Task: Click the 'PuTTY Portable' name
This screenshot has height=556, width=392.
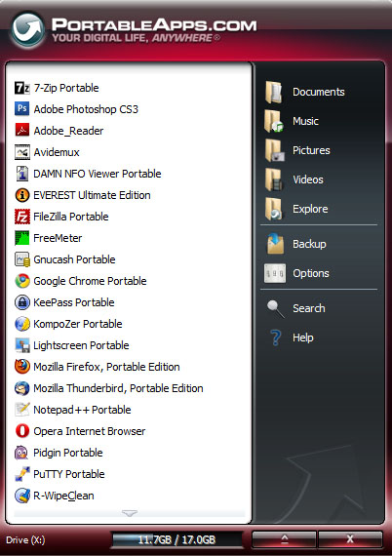Action: (69, 474)
